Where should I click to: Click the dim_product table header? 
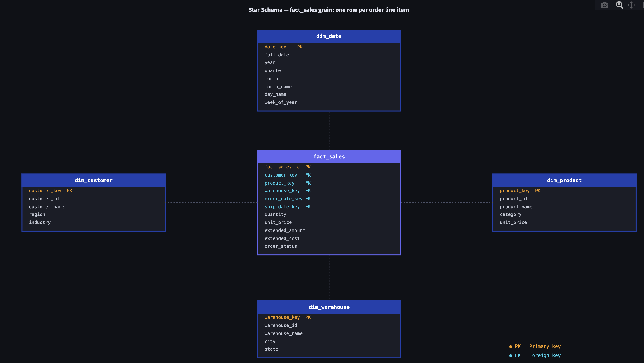point(564,180)
